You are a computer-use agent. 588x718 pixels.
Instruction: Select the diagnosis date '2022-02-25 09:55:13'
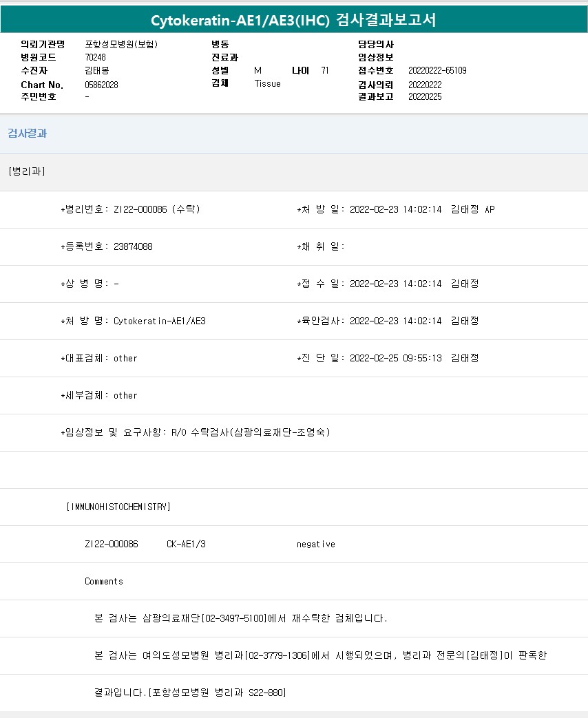coord(396,358)
